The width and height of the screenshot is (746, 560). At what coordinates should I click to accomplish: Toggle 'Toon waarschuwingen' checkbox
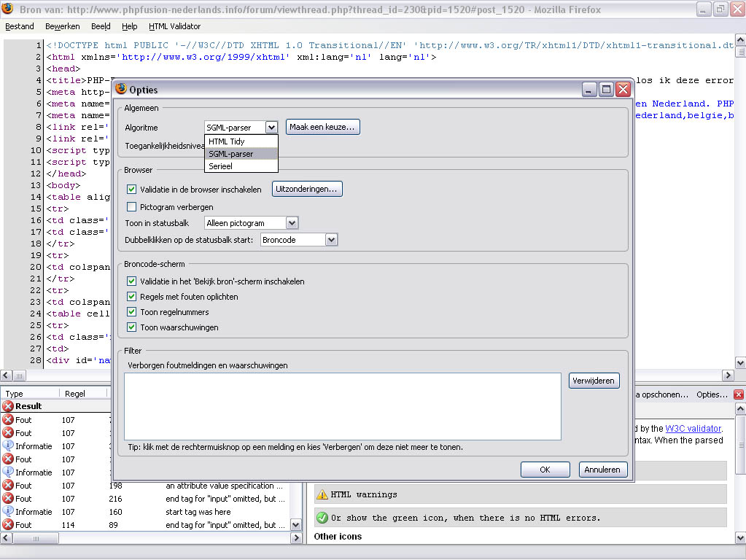132,327
